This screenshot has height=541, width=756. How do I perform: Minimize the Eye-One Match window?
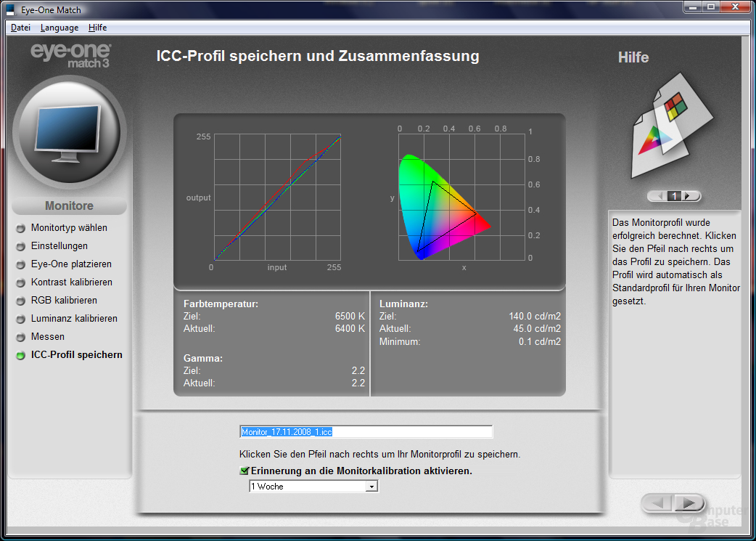tap(694, 7)
